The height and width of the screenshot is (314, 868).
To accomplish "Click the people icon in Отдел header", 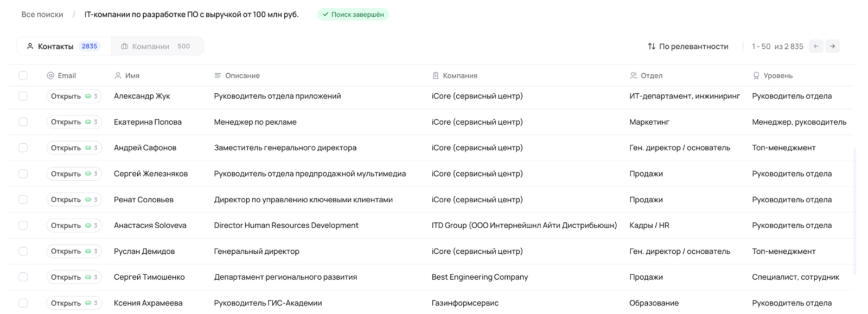I will tap(633, 75).
